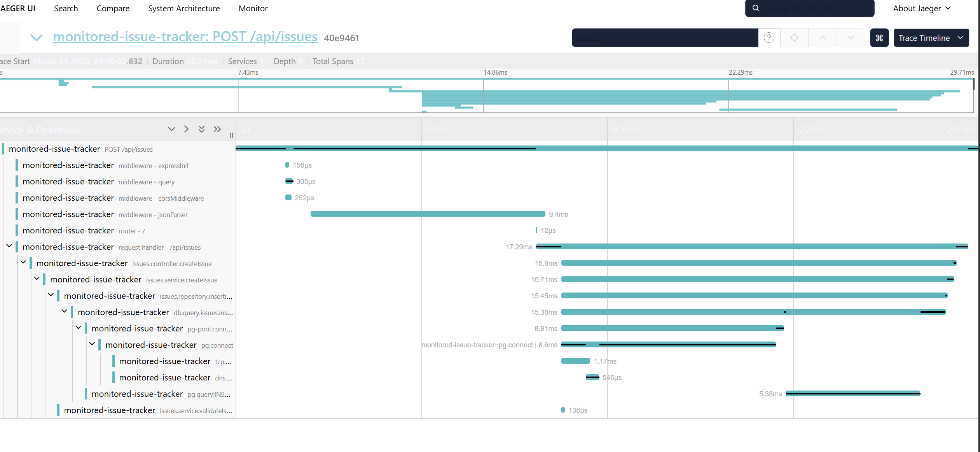Viewport: 980px width, 452px height.
Task: Collapse issues.service.createIssue span tree
Action: tap(37, 279)
